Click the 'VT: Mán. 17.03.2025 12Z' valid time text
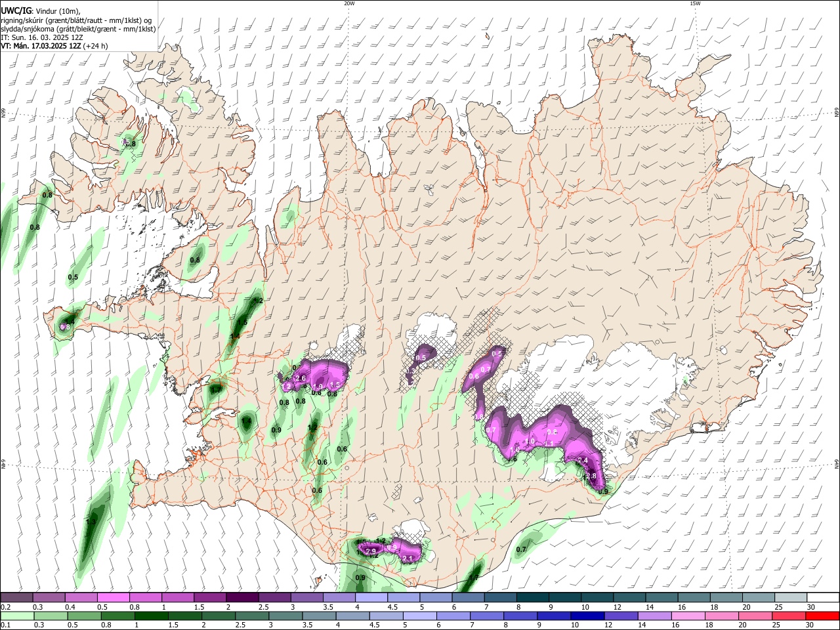Image resolution: width=840 pixels, height=630 pixels. (x=41, y=46)
